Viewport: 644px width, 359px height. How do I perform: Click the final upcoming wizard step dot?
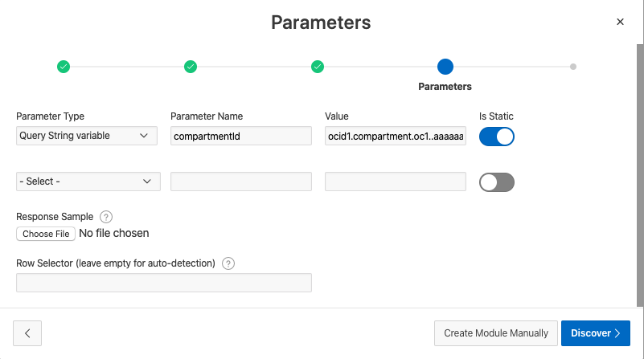[572, 67]
